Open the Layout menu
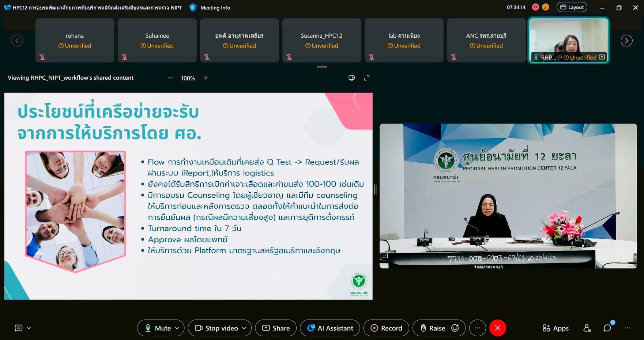 coord(572,7)
